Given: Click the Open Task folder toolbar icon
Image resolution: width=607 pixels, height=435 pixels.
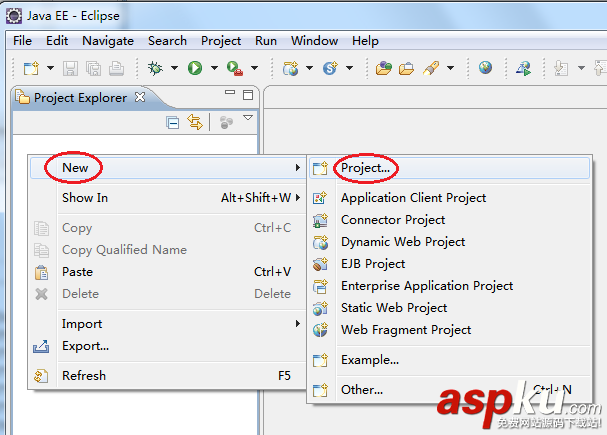Looking at the screenshot, I should click(406, 69).
